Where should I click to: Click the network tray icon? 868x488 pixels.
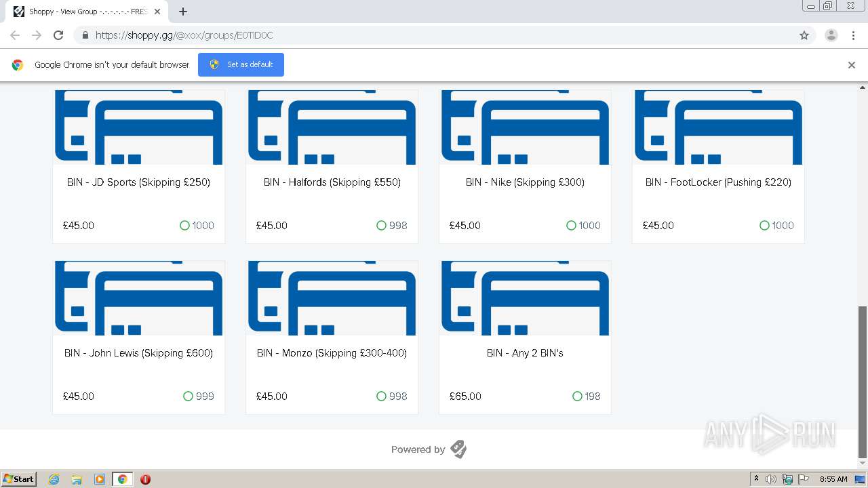coord(787,479)
